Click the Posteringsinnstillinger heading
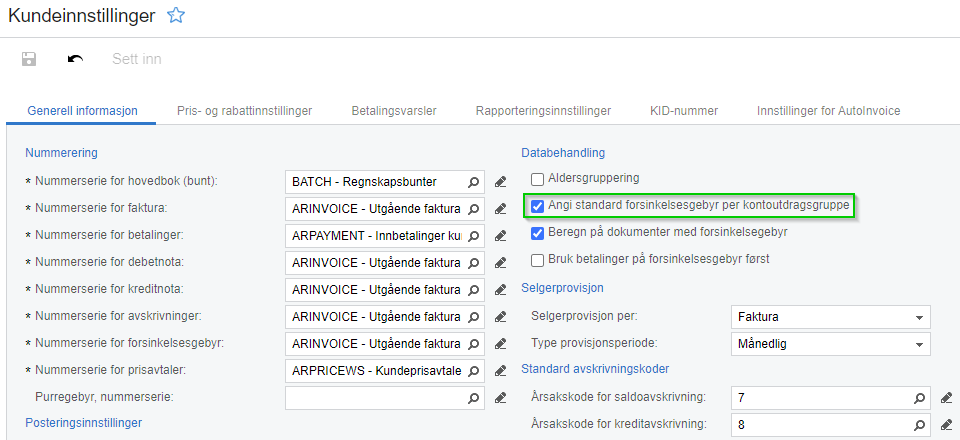Image resolution: width=960 pixels, height=440 pixels. coord(83,422)
